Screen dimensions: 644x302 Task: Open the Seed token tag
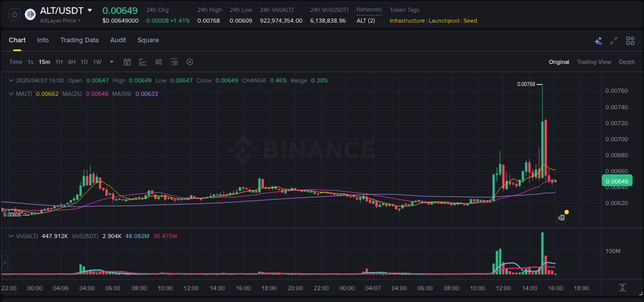pyautogui.click(x=470, y=21)
